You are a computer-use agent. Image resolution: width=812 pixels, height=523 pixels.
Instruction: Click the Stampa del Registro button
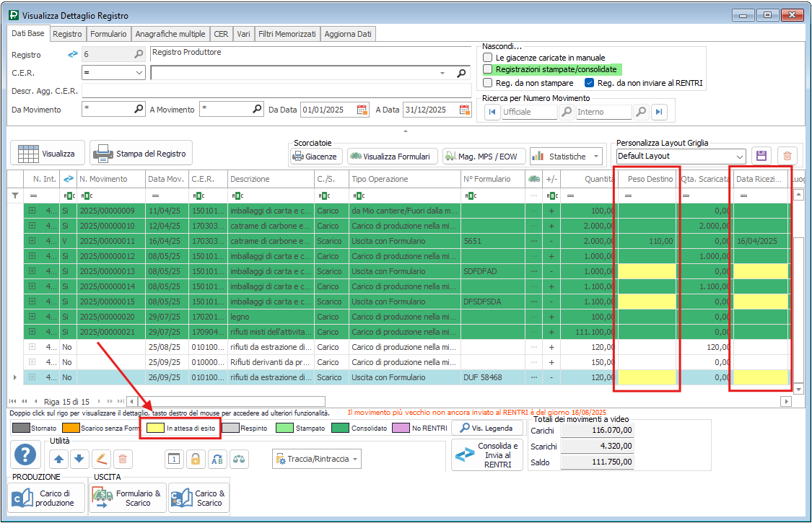pos(141,153)
